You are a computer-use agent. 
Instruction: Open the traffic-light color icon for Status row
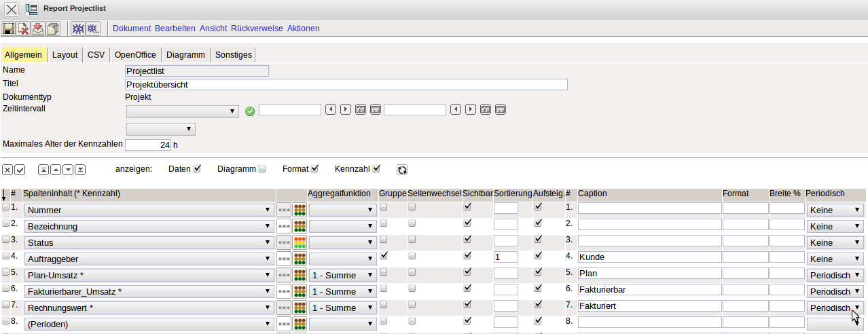[x=299, y=242]
